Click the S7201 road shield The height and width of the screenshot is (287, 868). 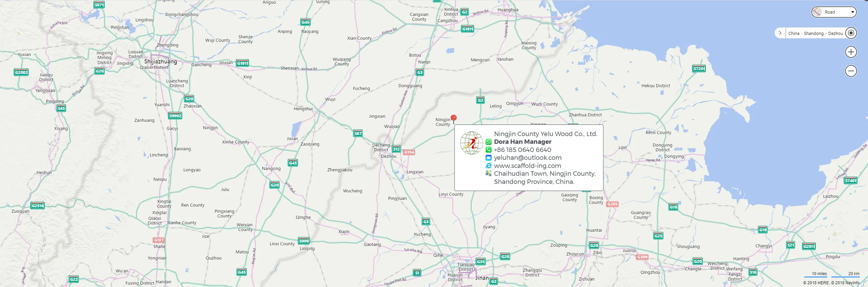pos(699,69)
